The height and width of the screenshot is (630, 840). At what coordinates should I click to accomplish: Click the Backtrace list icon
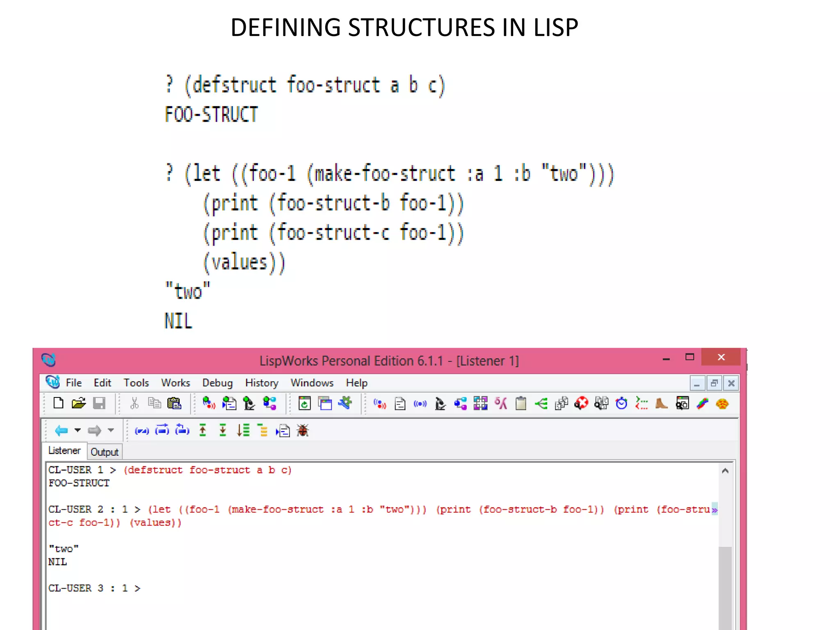tap(243, 431)
